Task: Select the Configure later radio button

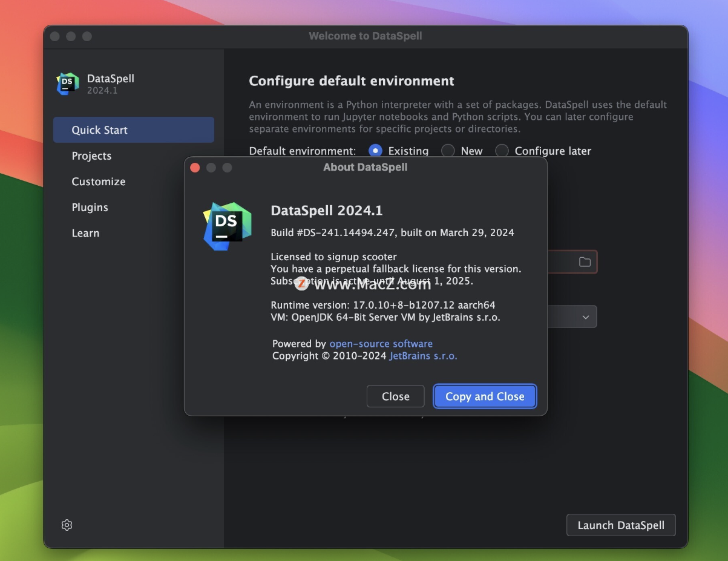Action: [x=502, y=151]
